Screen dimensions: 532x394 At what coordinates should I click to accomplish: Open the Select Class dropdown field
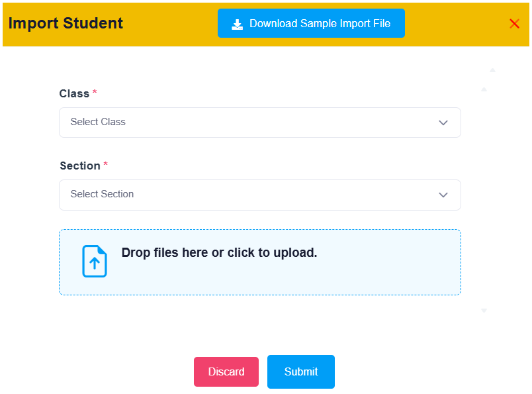point(260,123)
